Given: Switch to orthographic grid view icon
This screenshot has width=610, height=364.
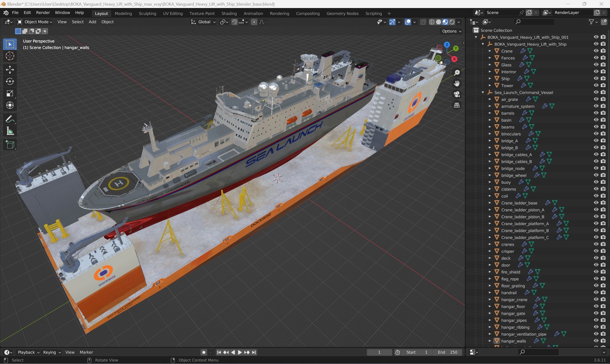Looking at the screenshot, I should [457, 105].
